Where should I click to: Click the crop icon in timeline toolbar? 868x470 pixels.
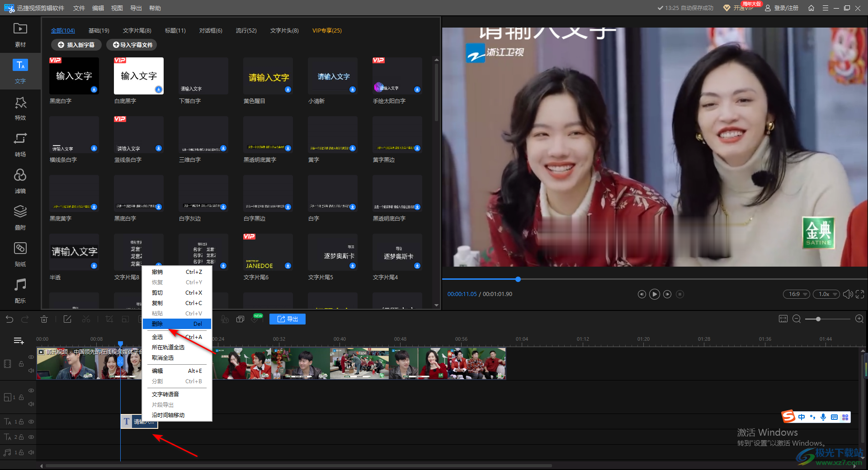(109, 319)
